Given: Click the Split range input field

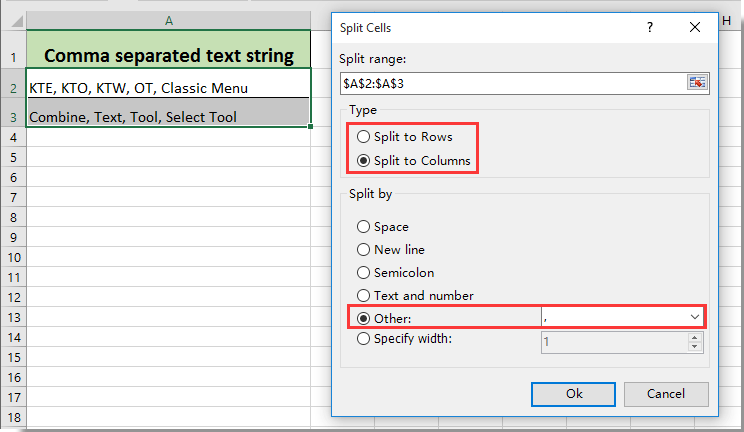Looking at the screenshot, I should click(510, 82).
